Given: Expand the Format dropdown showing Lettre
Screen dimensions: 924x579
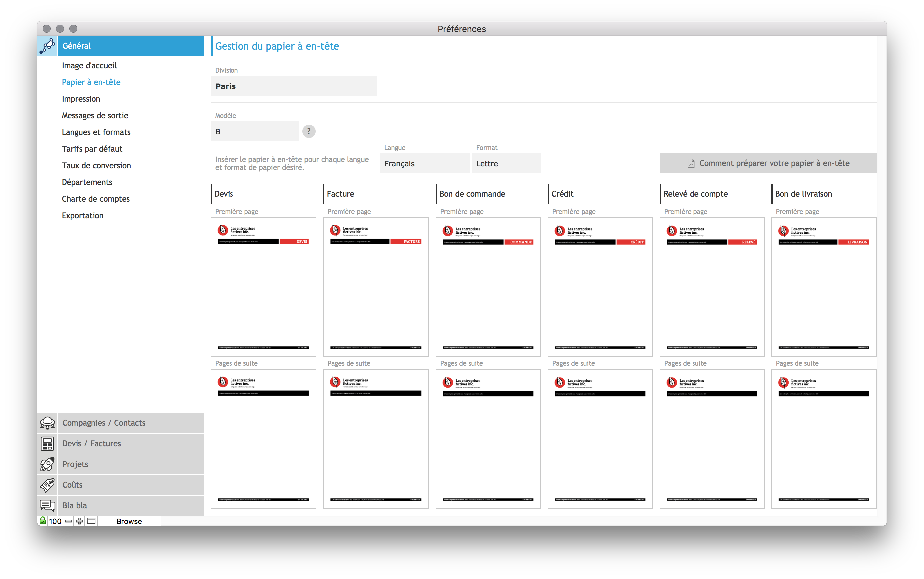Looking at the screenshot, I should pos(506,164).
